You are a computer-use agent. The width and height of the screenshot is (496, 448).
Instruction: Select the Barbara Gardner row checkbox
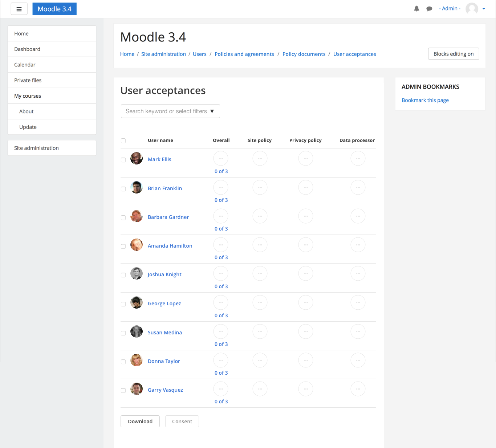point(123,217)
